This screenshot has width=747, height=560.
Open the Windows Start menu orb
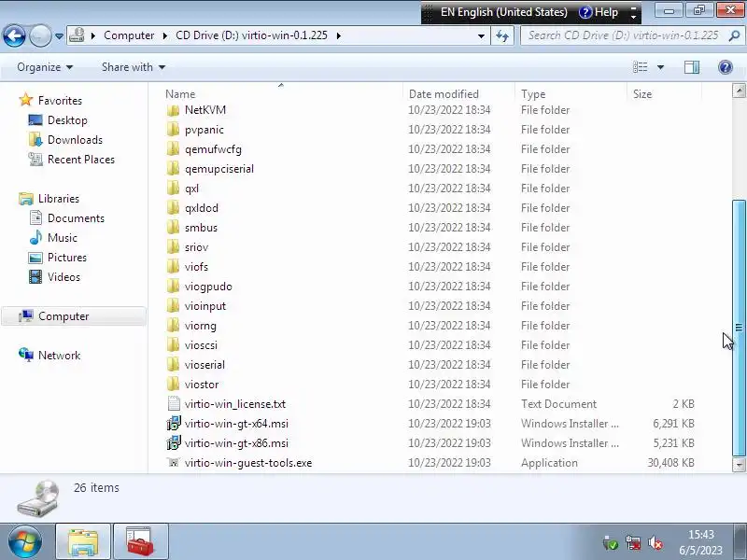(x=24, y=541)
